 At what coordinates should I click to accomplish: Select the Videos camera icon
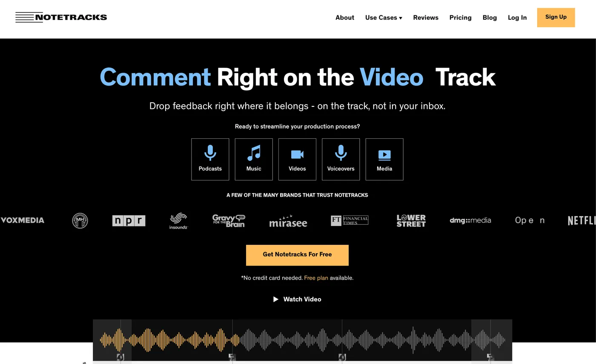[x=297, y=153]
